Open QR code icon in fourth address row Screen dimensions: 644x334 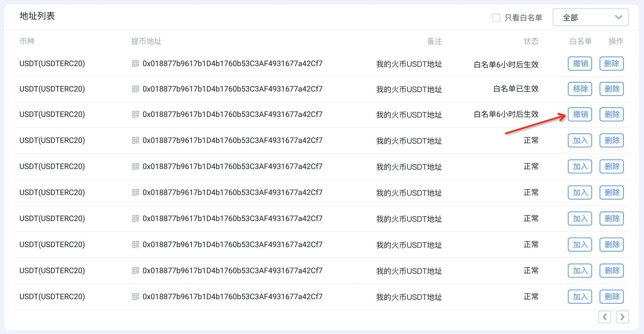(135, 140)
